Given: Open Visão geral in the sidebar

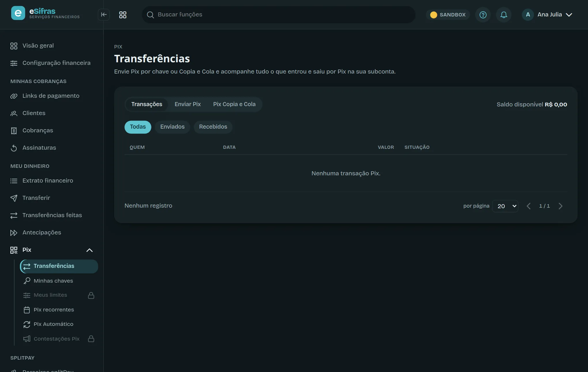Looking at the screenshot, I should coord(52,46).
